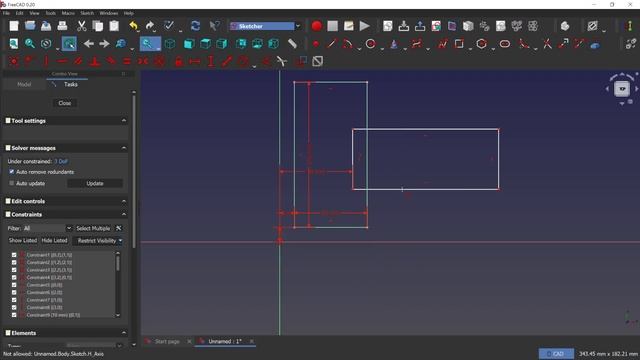Click the Paste clipboard icon
640x360 pixels.
coord(114,26)
